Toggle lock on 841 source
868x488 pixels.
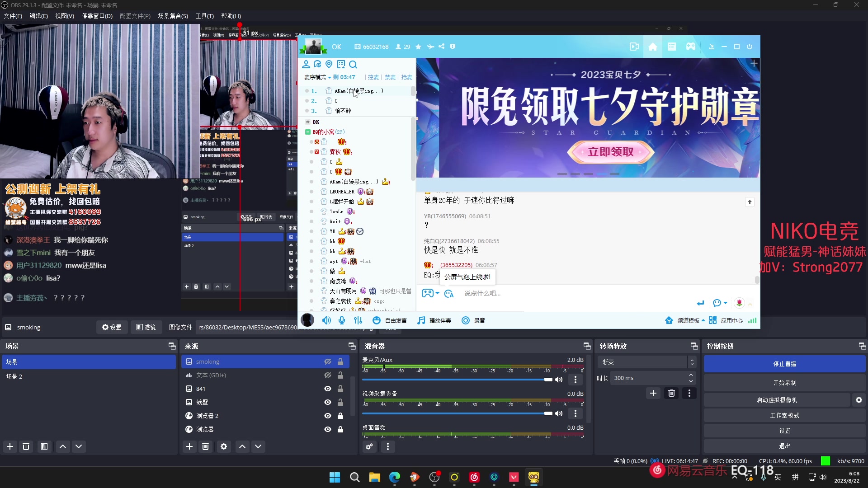pyautogui.click(x=340, y=389)
